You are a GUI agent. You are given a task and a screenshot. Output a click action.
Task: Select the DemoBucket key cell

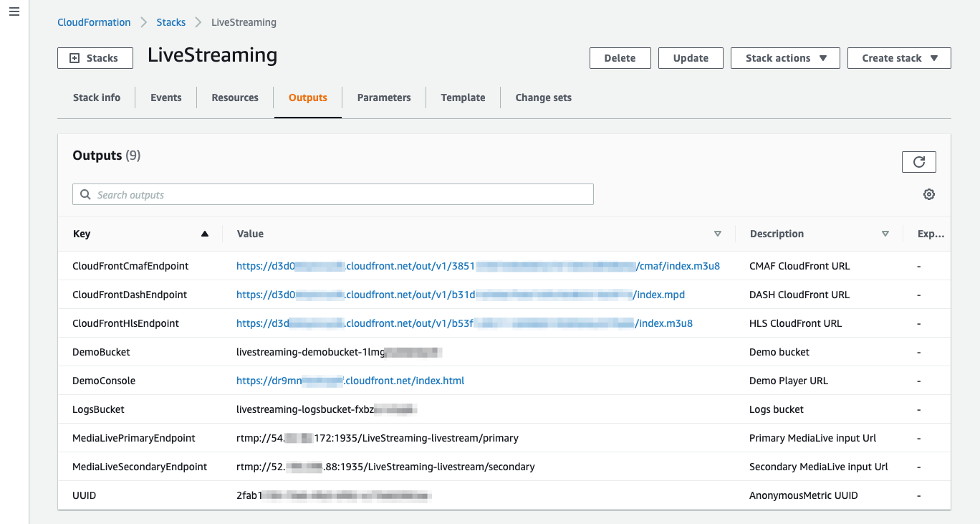tap(101, 352)
